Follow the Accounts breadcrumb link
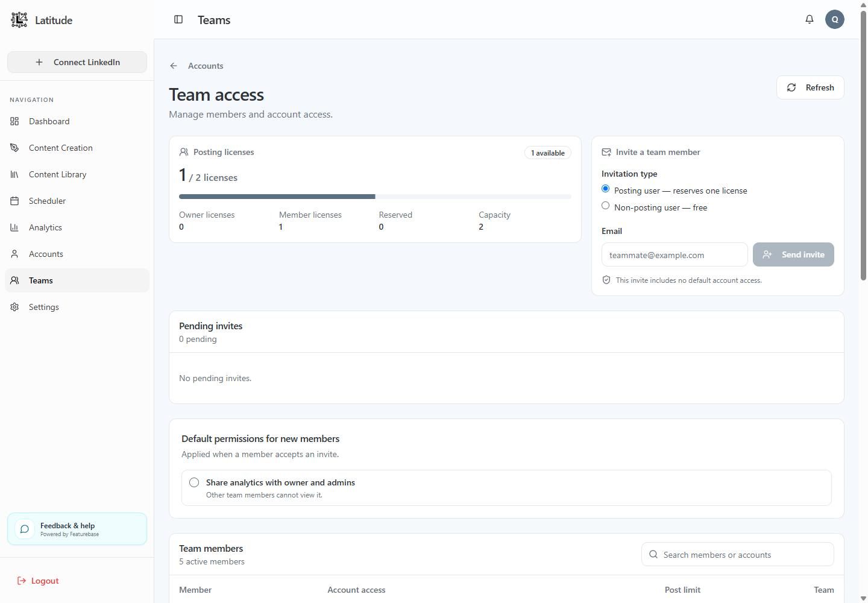868x603 pixels. tap(206, 66)
